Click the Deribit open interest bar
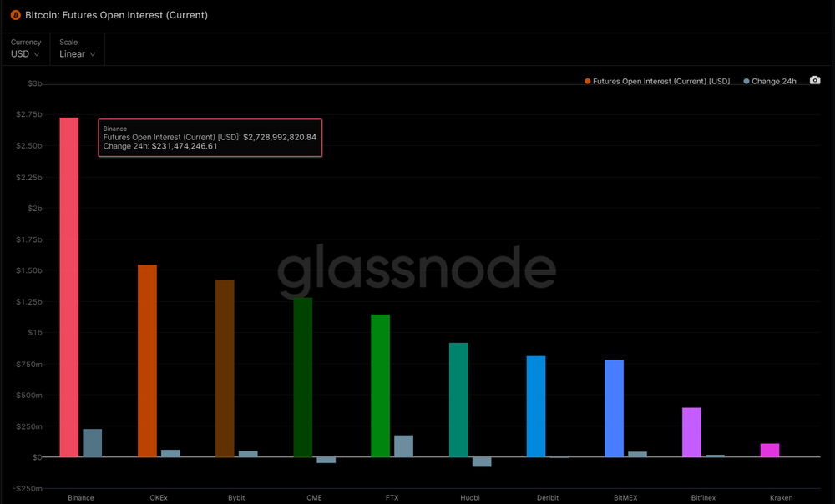 536,406
